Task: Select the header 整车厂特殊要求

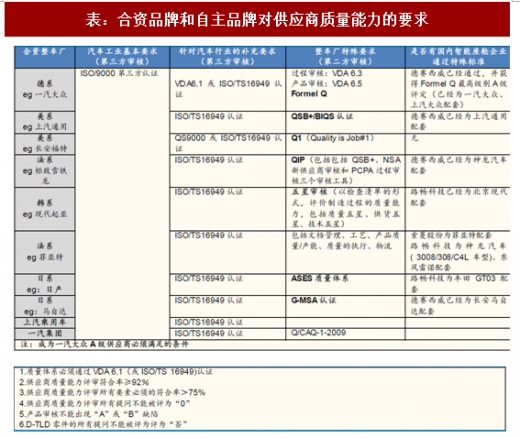Action: (x=345, y=57)
